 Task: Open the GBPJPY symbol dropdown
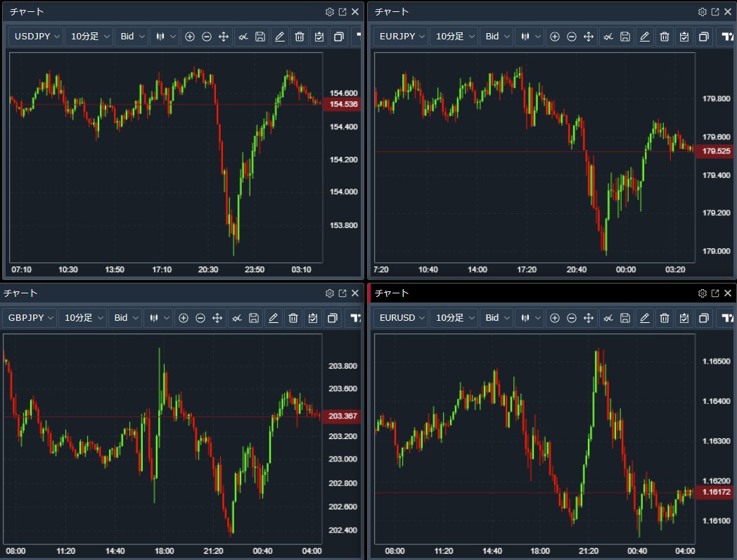click(30, 318)
